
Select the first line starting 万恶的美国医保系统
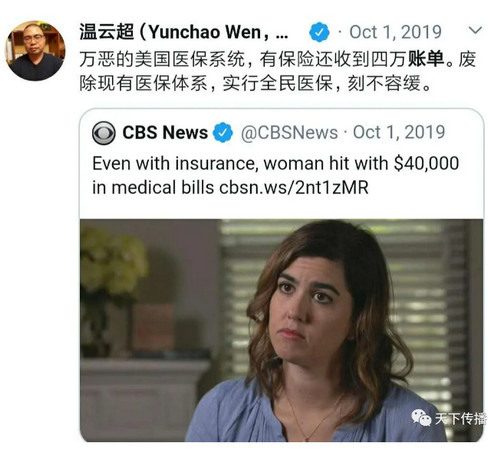[278, 59]
